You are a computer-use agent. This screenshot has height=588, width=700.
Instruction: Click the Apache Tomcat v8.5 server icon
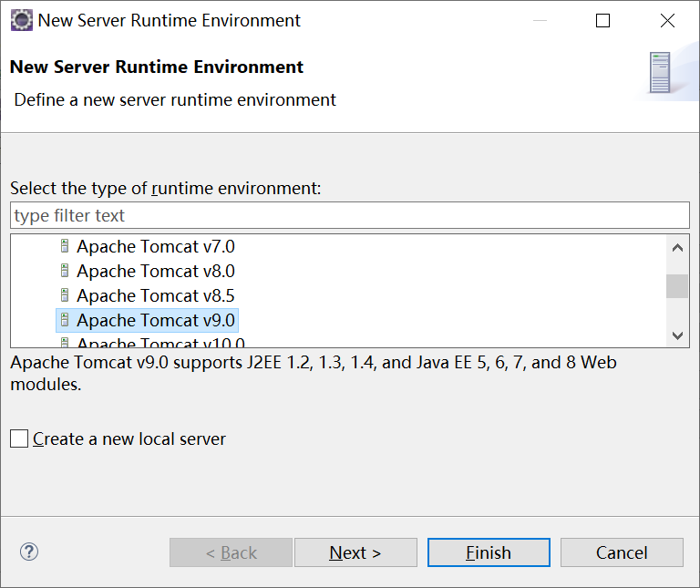pos(65,295)
